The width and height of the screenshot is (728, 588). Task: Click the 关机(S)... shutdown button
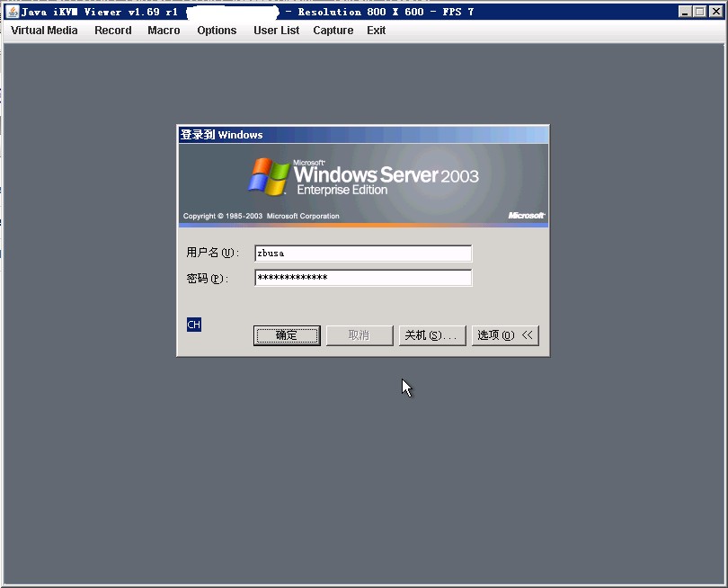click(x=432, y=335)
